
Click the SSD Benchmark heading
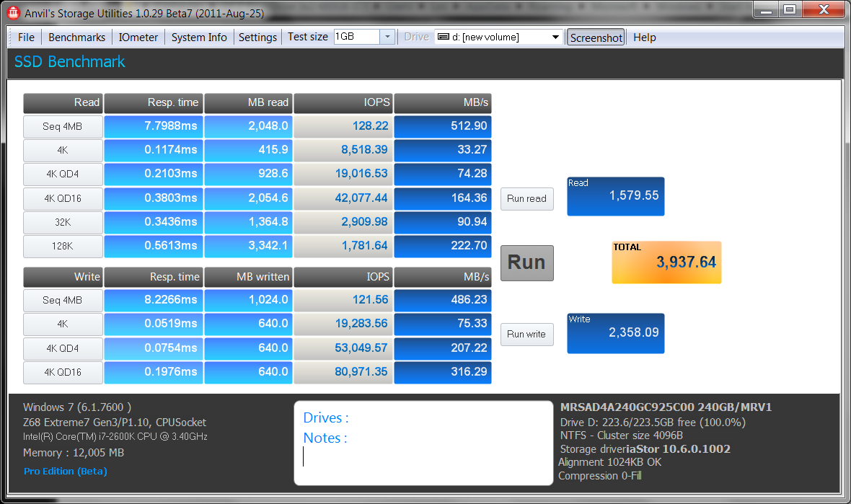[69, 62]
